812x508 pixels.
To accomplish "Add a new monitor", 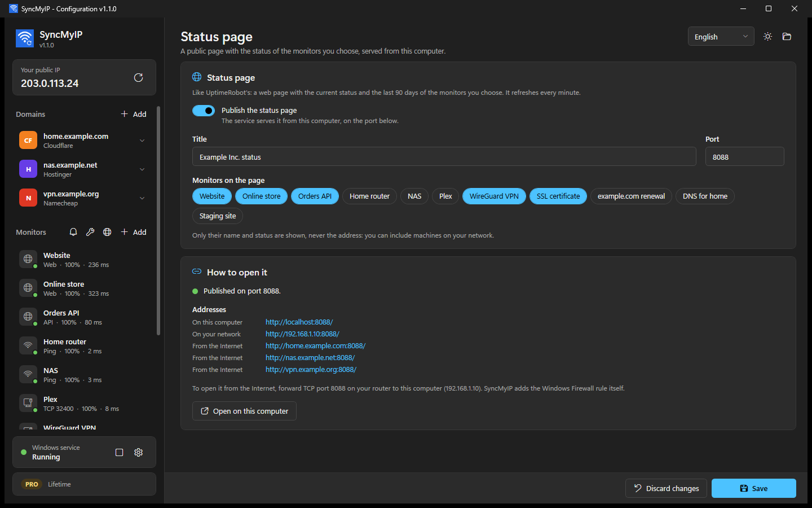I will coord(134,232).
